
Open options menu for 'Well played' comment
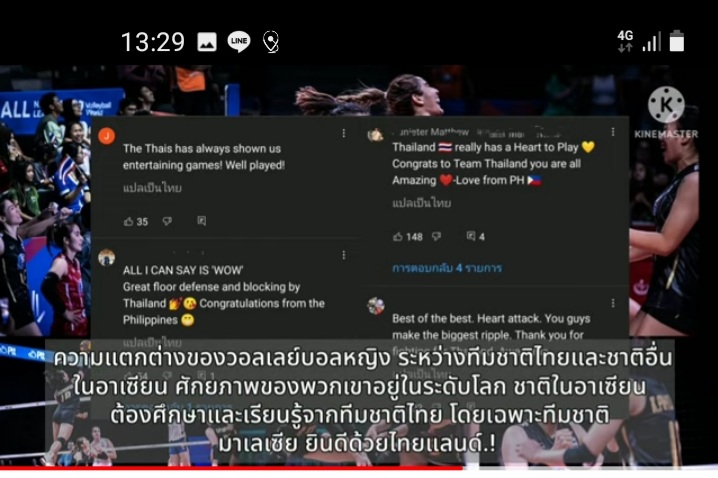344,133
